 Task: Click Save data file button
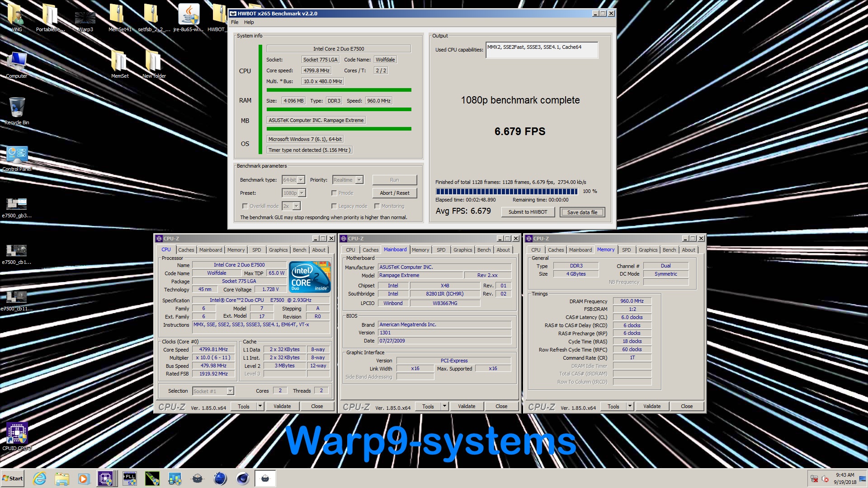[x=582, y=212]
